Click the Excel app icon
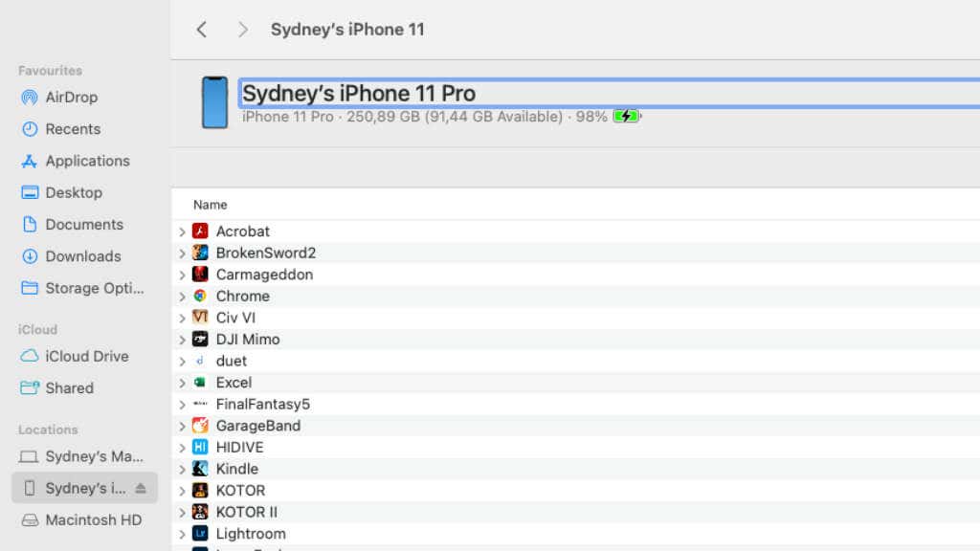 click(200, 383)
